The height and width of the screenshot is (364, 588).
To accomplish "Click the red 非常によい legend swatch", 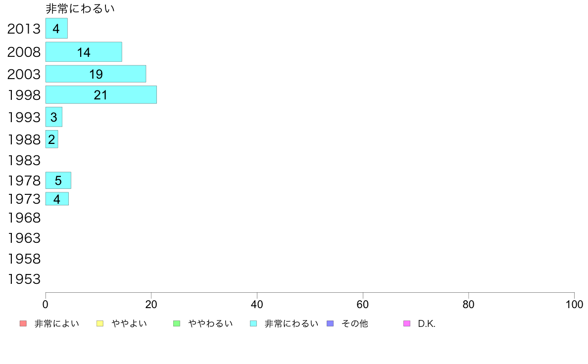I will 23,323.
